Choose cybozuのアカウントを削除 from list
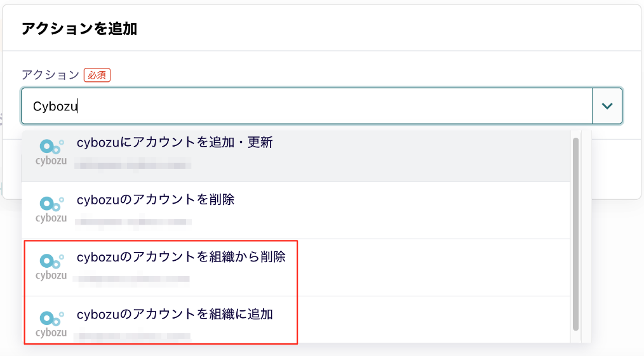The height and width of the screenshot is (356, 644). (156, 200)
